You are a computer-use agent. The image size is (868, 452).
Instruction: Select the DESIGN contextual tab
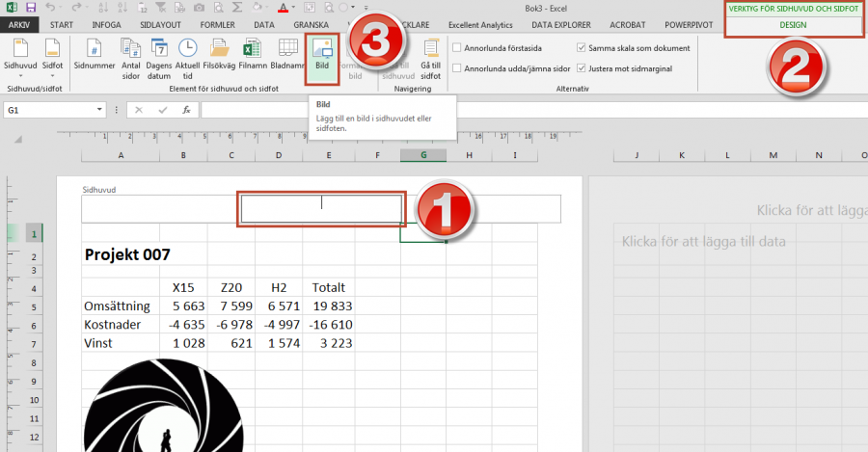click(x=793, y=25)
